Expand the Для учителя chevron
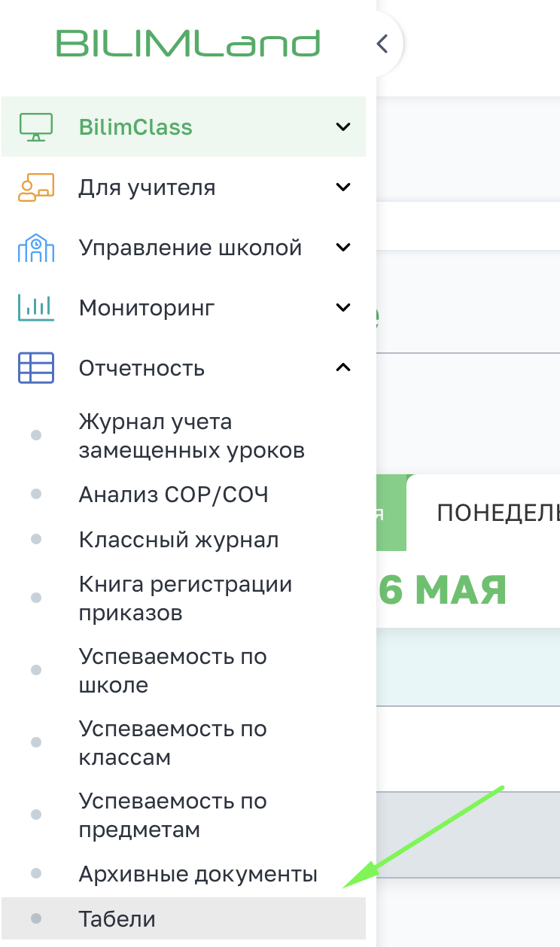 343,187
